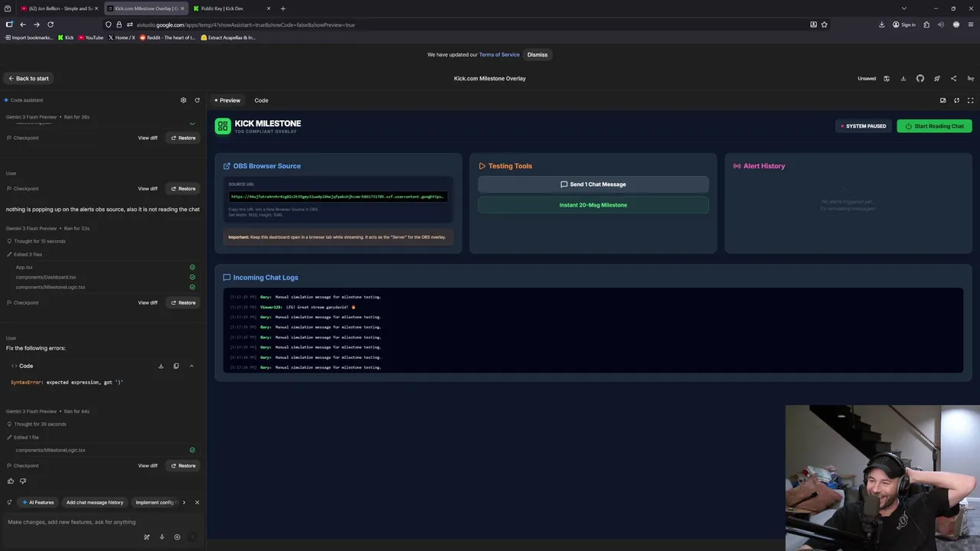Open the Kick bookmark
980x551 pixels.
coord(66,37)
